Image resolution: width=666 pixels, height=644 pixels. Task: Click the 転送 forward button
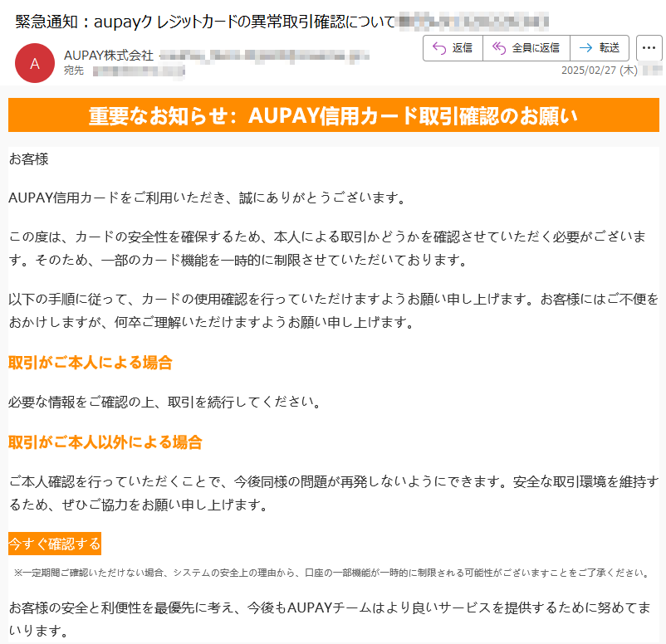(x=600, y=48)
